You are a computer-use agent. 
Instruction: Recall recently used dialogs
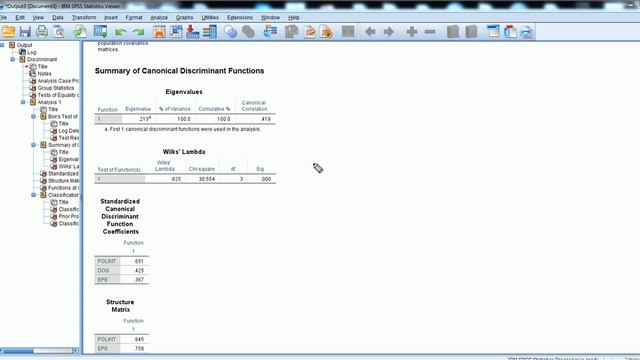point(100,31)
